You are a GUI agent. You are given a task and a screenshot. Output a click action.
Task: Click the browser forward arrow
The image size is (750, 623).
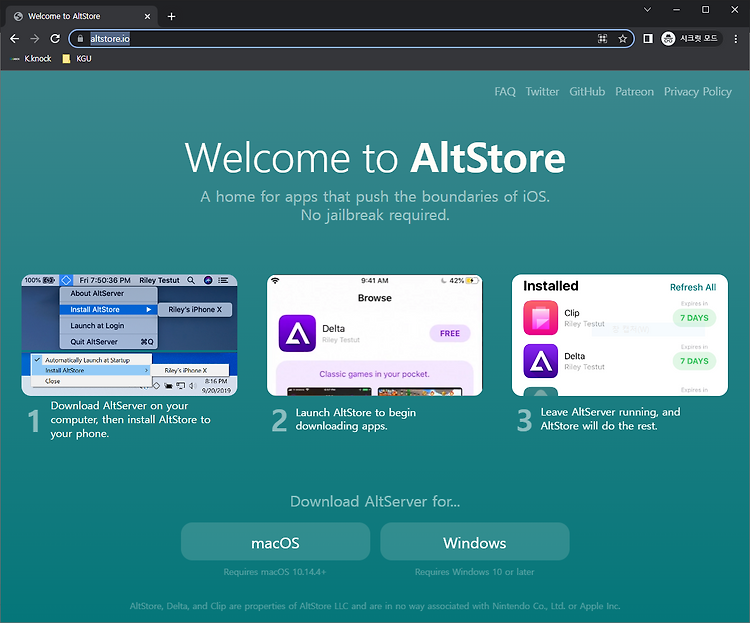point(34,39)
